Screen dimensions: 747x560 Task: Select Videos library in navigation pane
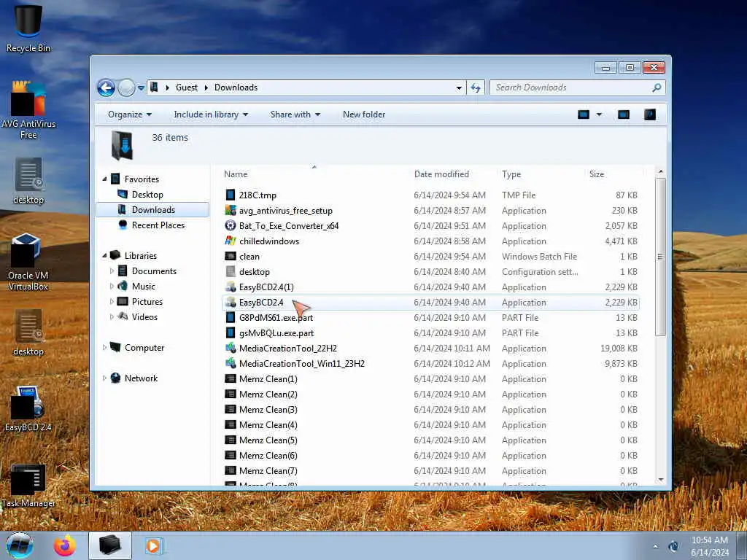pos(144,316)
